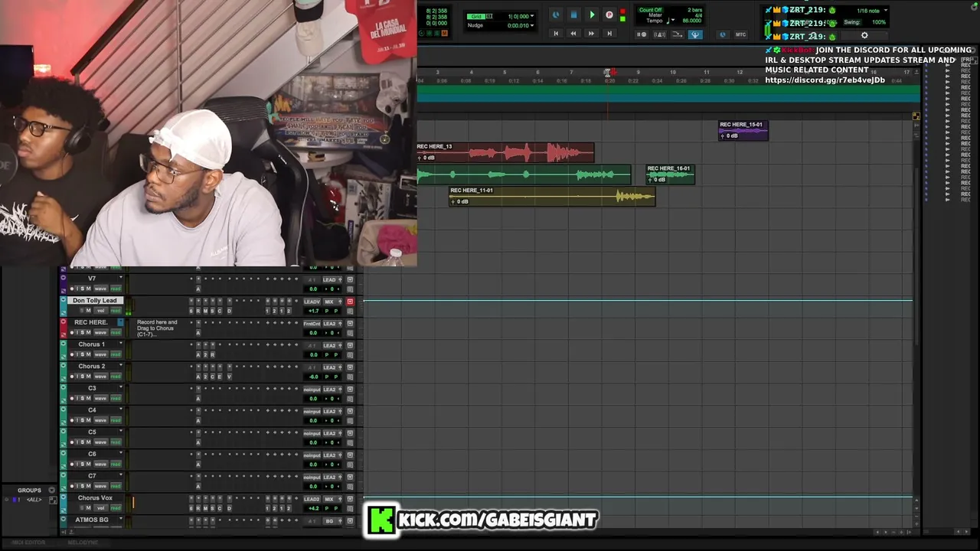This screenshot has width=980, height=551.
Task: Switch to the MELODYNE tab
Action: (83, 543)
